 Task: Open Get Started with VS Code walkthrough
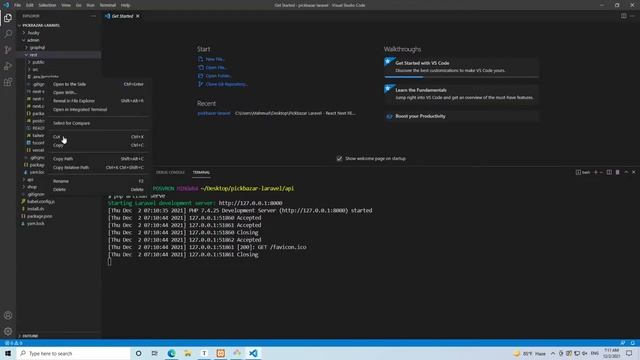coord(461,67)
